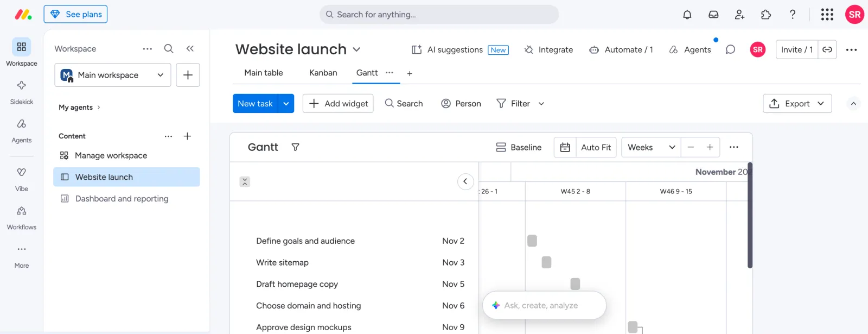Open More options in the left rail
This screenshot has height=334, width=868.
(22, 256)
